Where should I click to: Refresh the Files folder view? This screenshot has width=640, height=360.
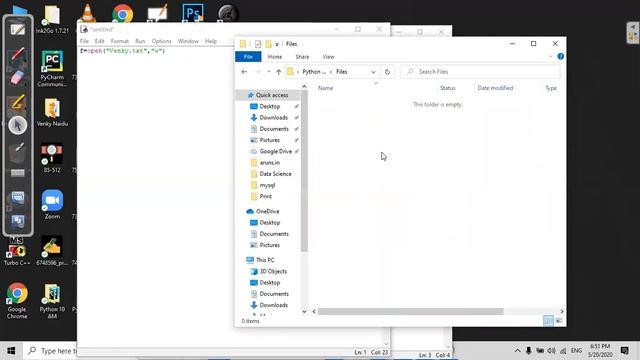[387, 72]
